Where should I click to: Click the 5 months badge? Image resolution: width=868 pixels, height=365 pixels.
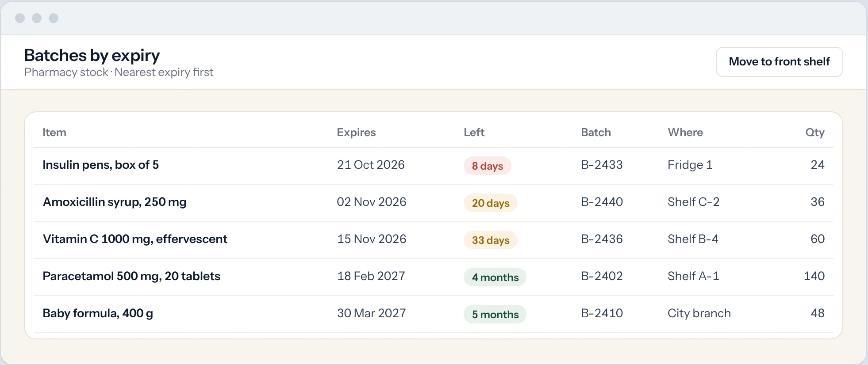click(495, 314)
